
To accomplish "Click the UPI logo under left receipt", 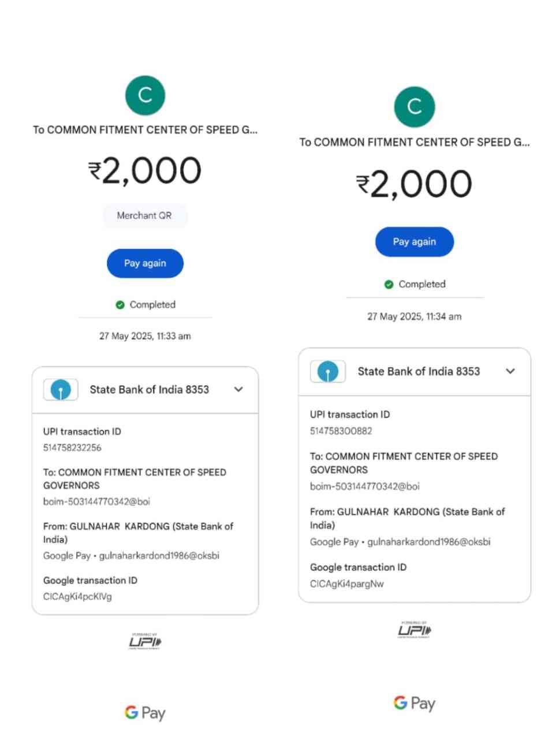I will pos(145,641).
